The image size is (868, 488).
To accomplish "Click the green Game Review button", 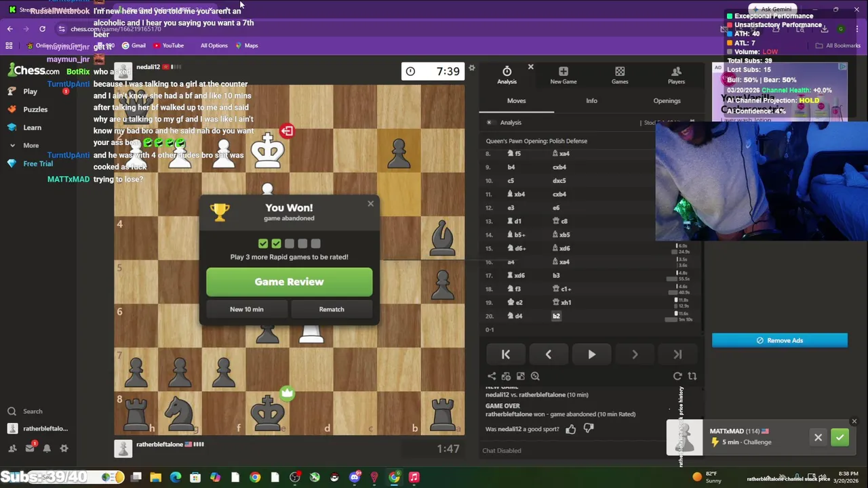I will pyautogui.click(x=289, y=282).
